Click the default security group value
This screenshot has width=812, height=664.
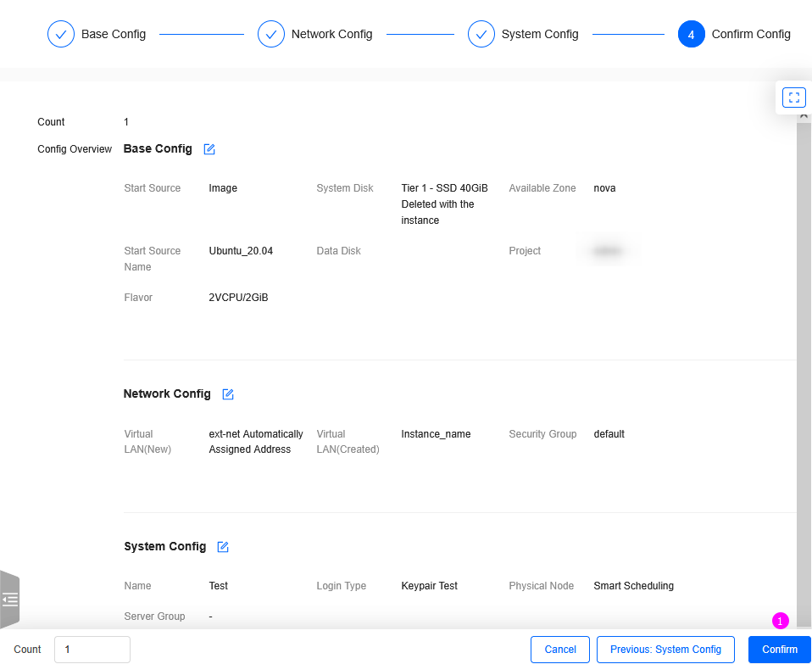pyautogui.click(x=609, y=434)
